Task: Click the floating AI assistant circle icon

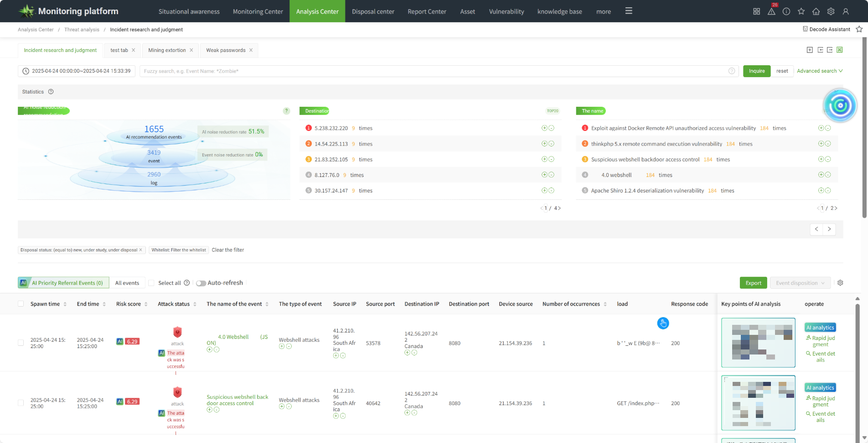Action: [x=840, y=105]
